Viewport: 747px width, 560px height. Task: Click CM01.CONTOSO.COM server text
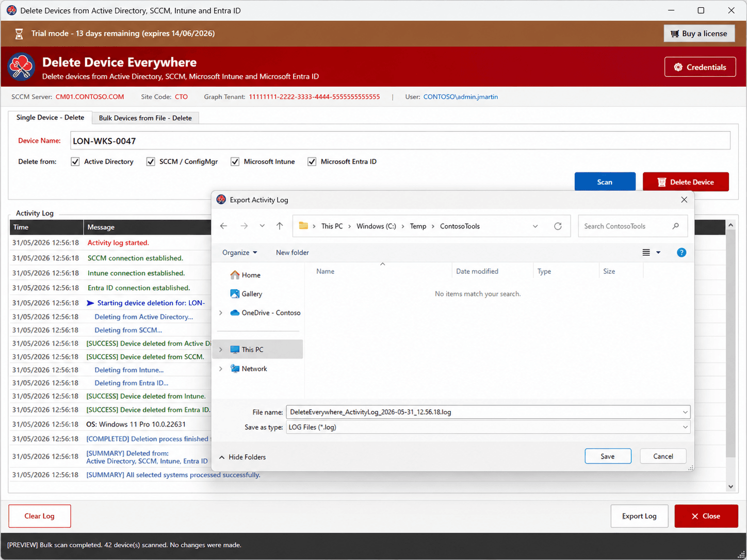90,96
